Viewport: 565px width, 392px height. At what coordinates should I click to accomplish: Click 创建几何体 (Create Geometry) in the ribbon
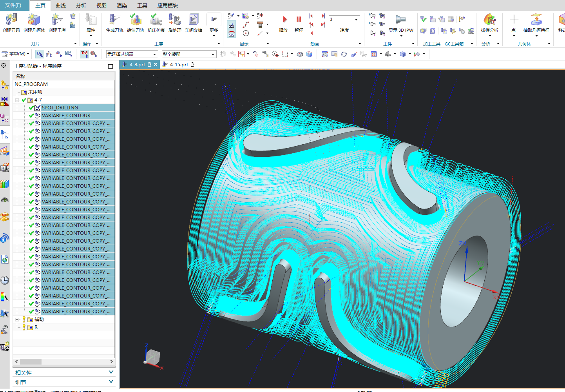coord(34,23)
